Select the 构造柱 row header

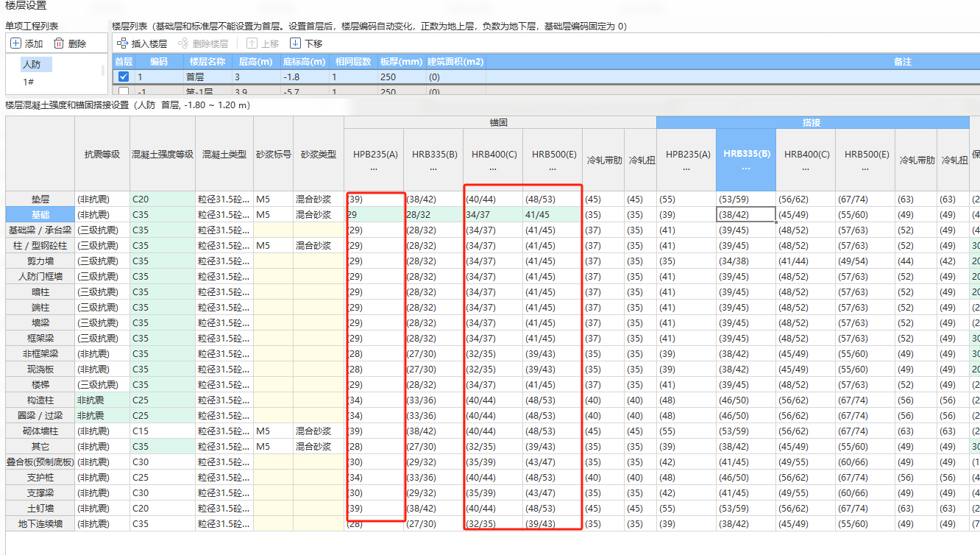click(40, 400)
